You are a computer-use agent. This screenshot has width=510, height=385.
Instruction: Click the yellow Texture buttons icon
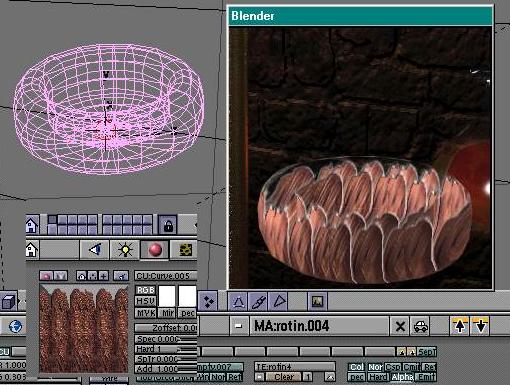tap(184, 250)
